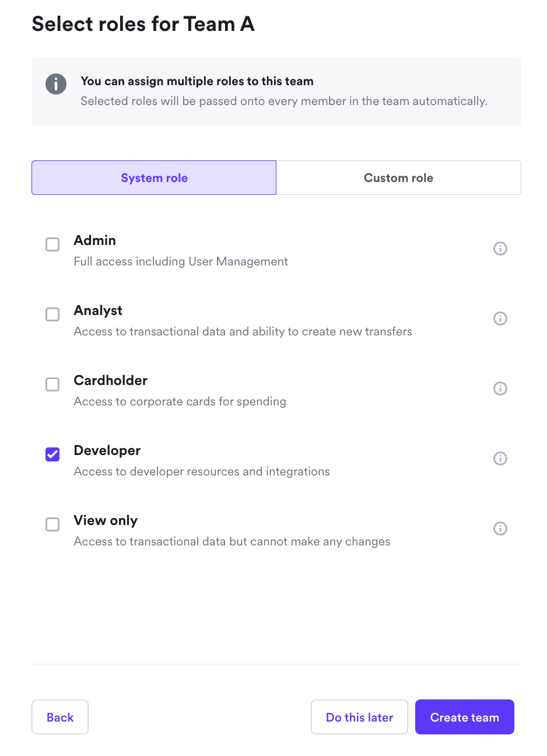
Task: Click the Developer role info icon
Action: [500, 459]
